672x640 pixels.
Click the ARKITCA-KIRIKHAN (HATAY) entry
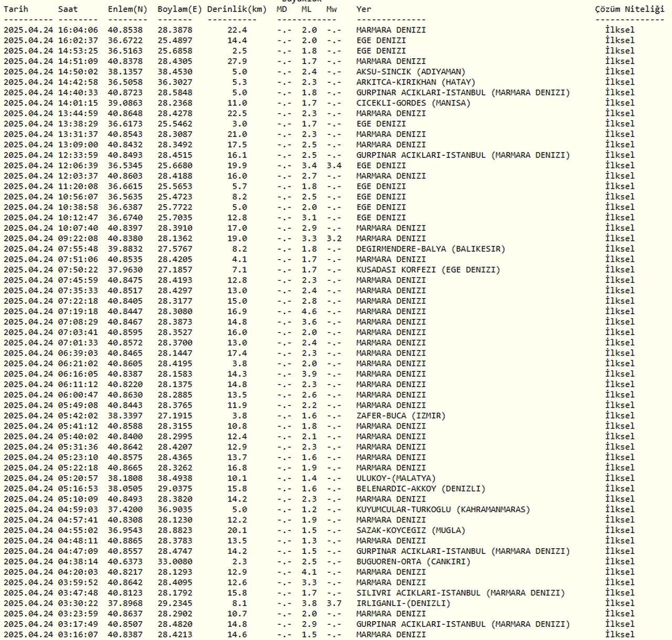point(415,82)
